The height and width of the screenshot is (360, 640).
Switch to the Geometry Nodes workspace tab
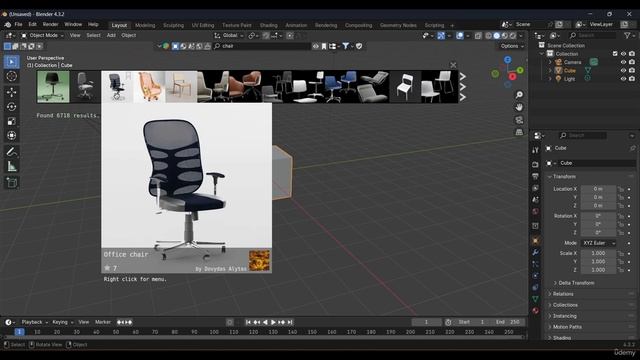tap(398, 25)
